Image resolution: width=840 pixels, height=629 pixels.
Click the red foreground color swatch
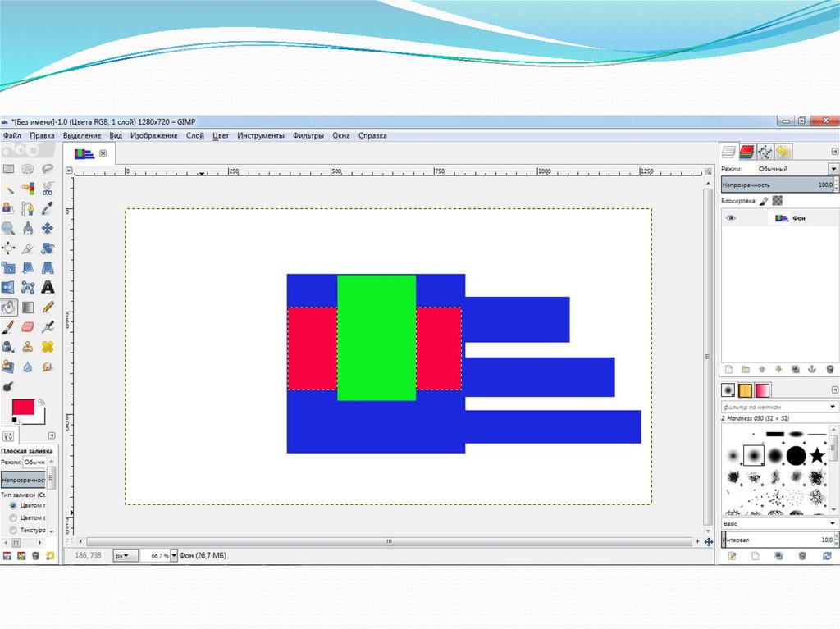(23, 408)
